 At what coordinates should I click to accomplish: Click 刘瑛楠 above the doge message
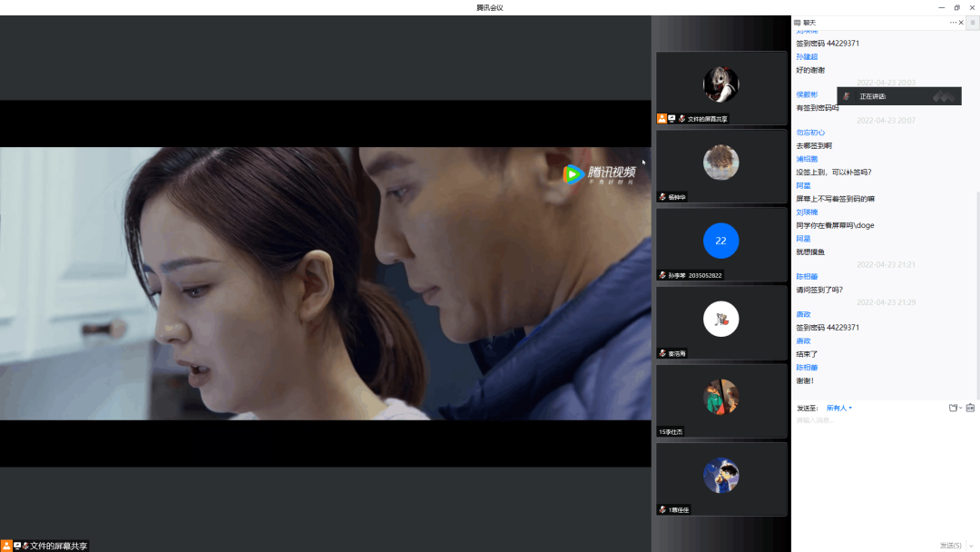(807, 212)
